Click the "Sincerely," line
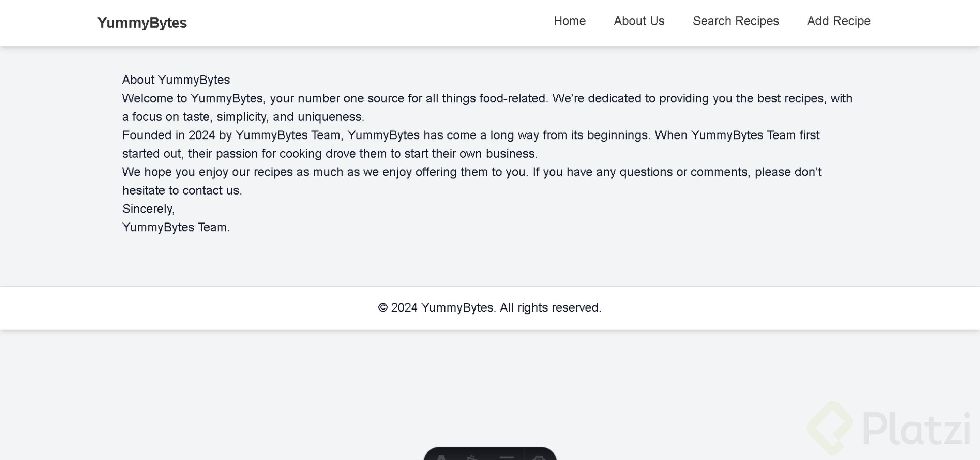This screenshot has height=460, width=980. point(148,209)
